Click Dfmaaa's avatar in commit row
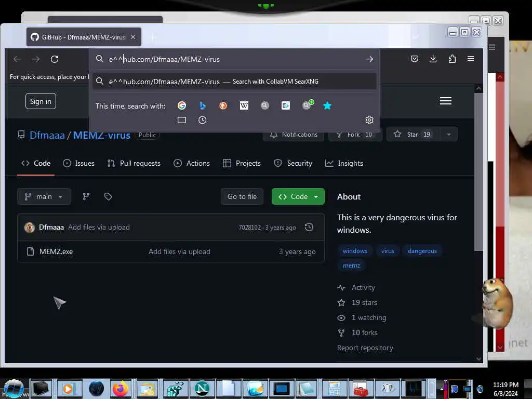This screenshot has height=399, width=532. 30,228
